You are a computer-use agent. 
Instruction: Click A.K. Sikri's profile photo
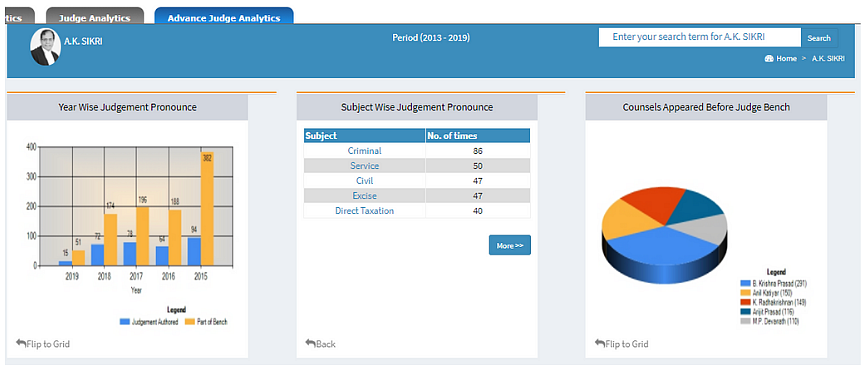[x=45, y=47]
